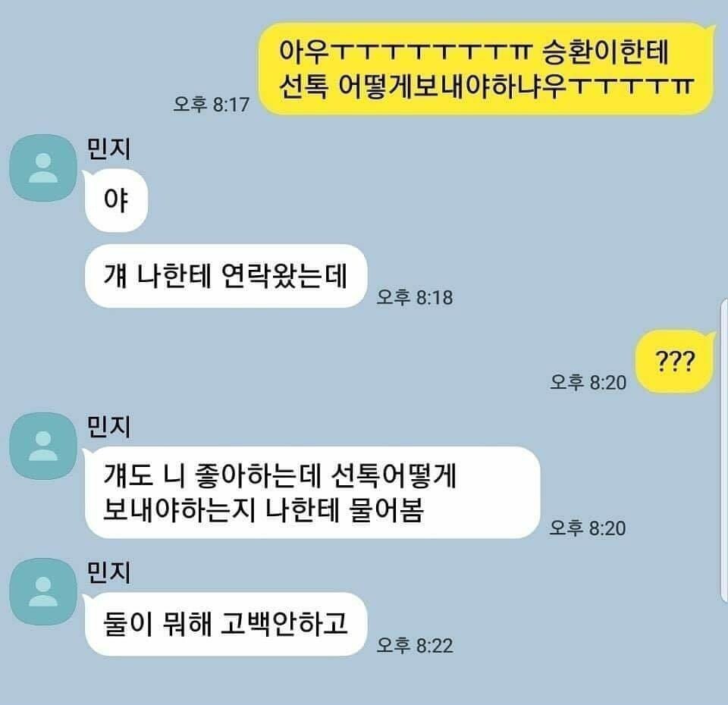Click the 오후 8:18 timestamp

tap(415, 297)
